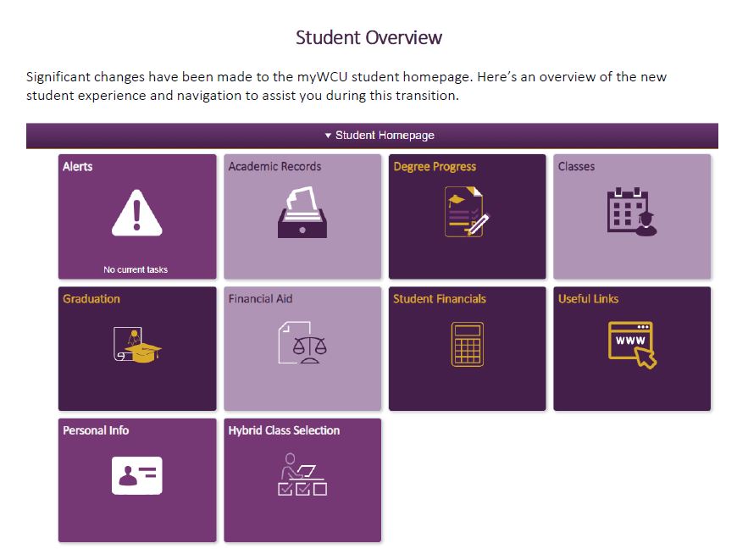This screenshot has height=560, width=737.
Task: Collapse the Student Homepage dropdown arrow
Action: 328,136
